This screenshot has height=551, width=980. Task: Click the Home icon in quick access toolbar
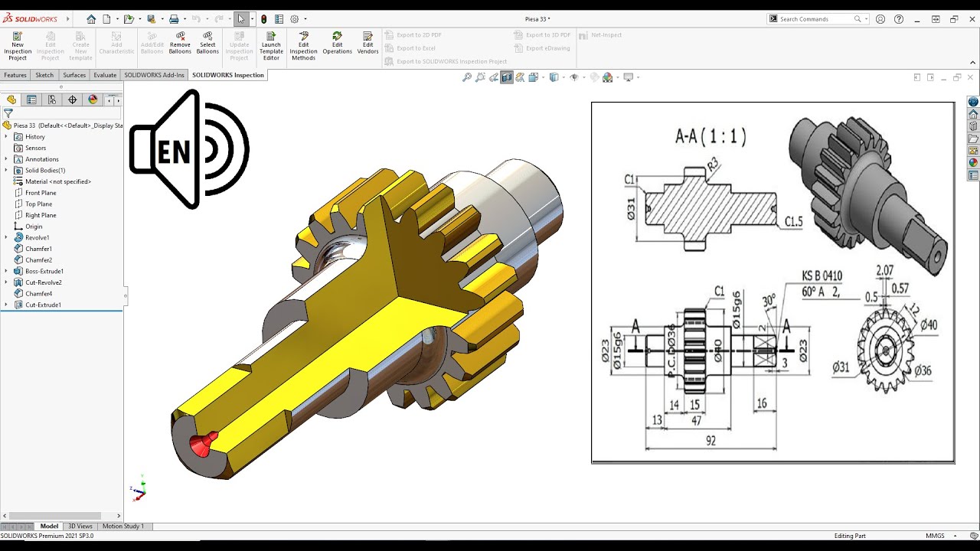91,19
